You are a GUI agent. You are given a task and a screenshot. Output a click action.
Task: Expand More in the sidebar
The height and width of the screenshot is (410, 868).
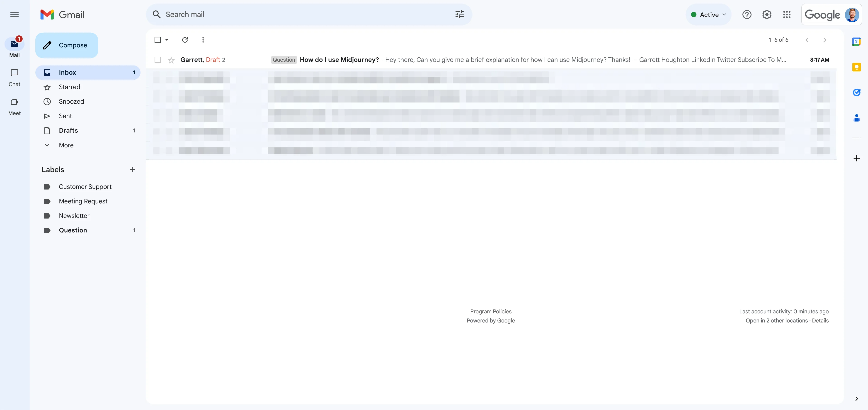66,145
